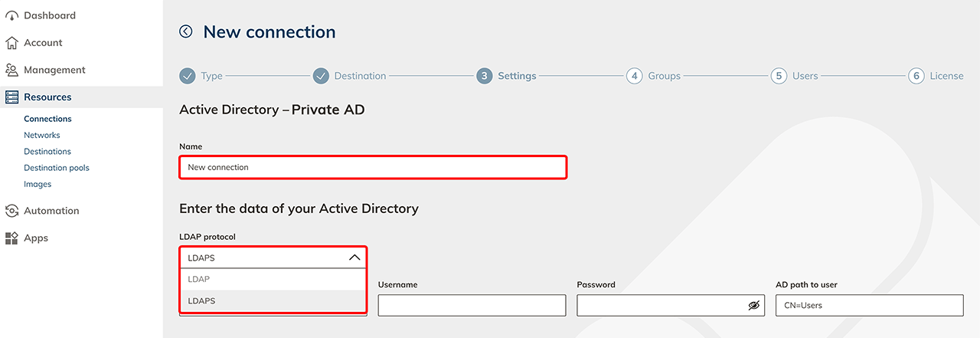Click the back arrow beside New connection
Viewport: 980px width, 338px height.
pyautogui.click(x=185, y=31)
